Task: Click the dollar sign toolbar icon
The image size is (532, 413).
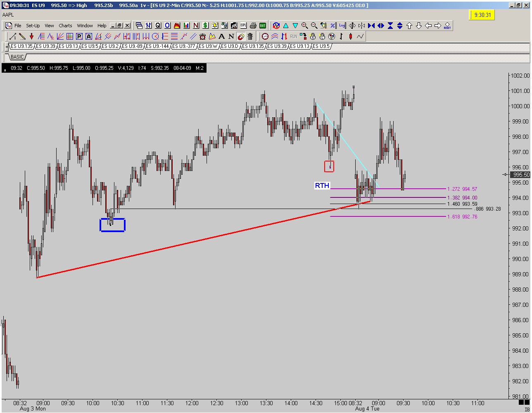Action: [x=205, y=26]
